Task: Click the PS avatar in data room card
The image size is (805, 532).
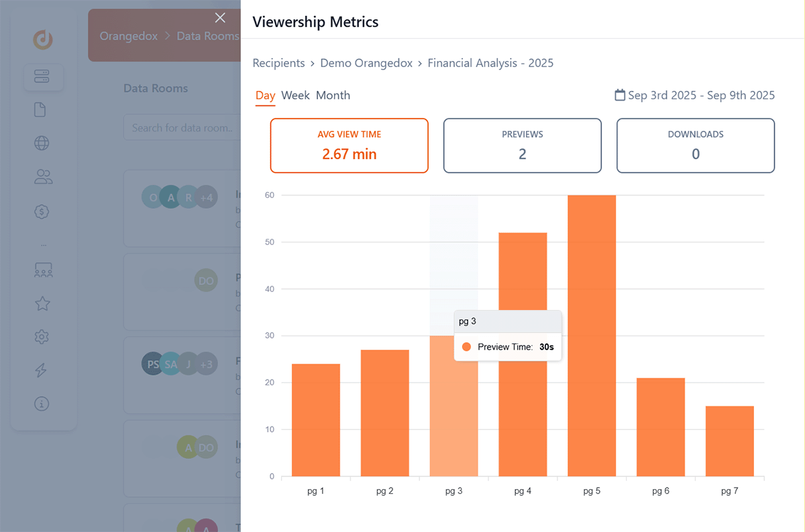Action: click(x=153, y=364)
